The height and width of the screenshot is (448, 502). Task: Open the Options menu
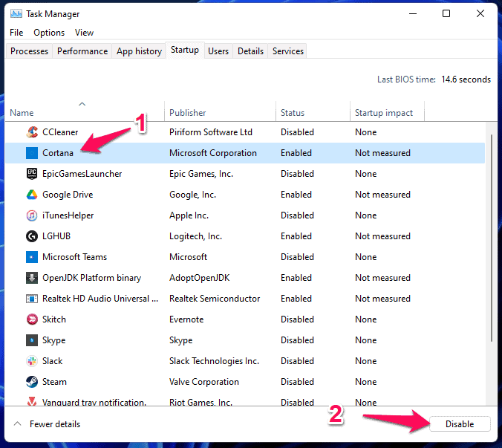[49, 33]
